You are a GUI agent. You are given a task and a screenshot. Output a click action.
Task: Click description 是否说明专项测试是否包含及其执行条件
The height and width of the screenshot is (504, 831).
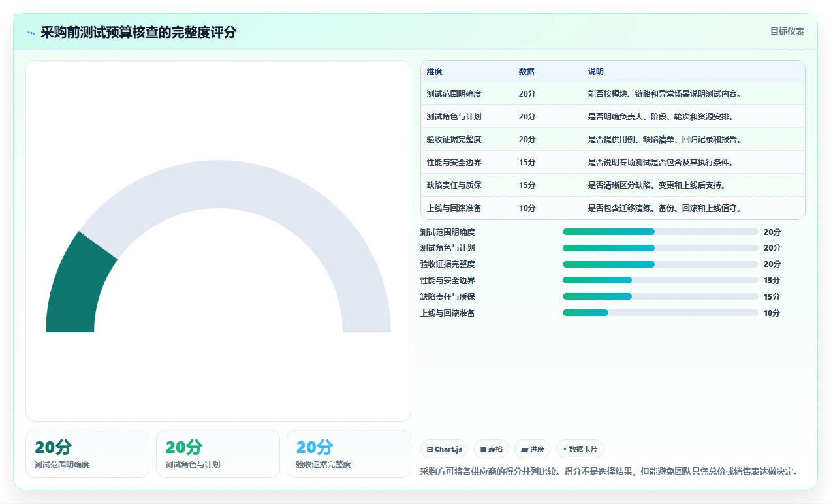point(661,163)
